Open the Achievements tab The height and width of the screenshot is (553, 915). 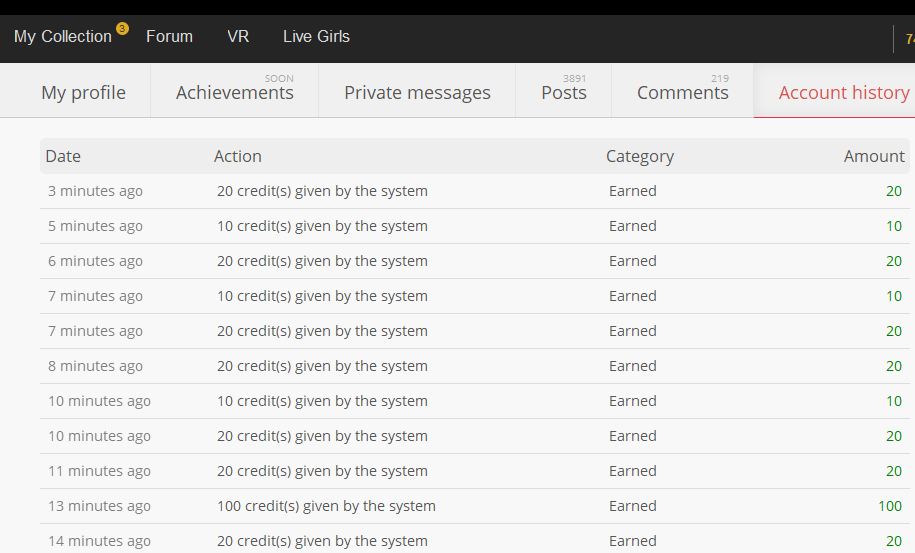[x=235, y=93]
